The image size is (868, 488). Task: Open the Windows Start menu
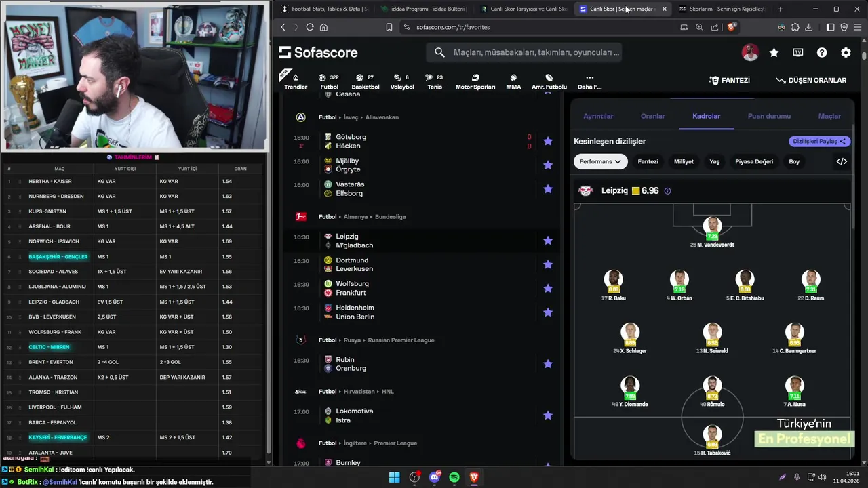pyautogui.click(x=394, y=477)
